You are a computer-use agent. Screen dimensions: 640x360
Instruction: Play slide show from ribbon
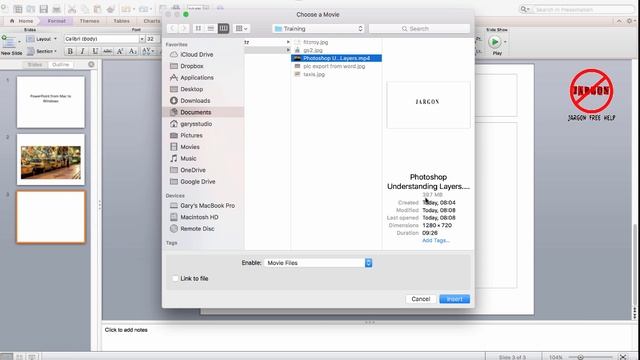tap(495, 42)
